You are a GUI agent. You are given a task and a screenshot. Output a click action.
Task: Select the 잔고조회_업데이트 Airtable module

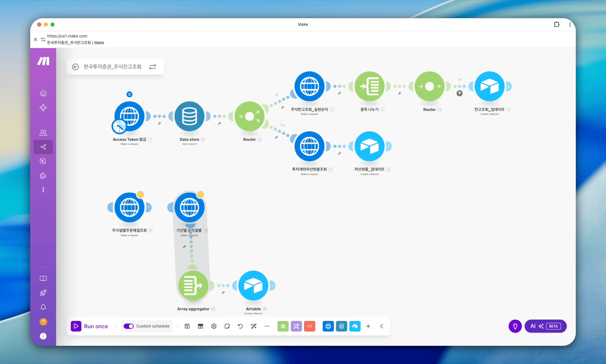pyautogui.click(x=490, y=86)
